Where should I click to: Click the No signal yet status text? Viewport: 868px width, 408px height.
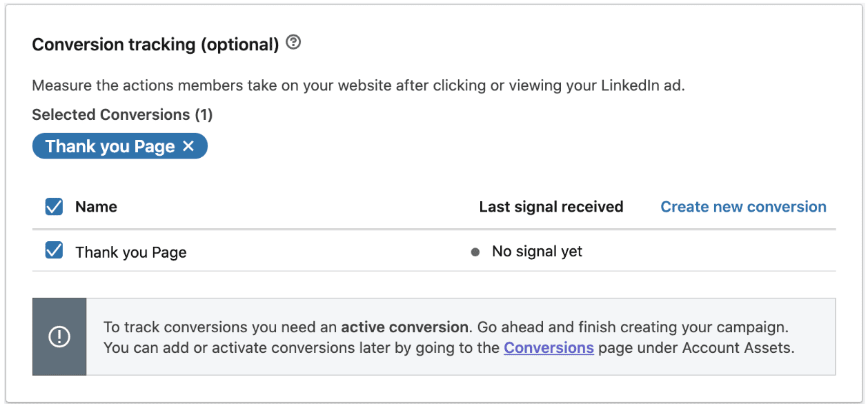[x=537, y=252]
